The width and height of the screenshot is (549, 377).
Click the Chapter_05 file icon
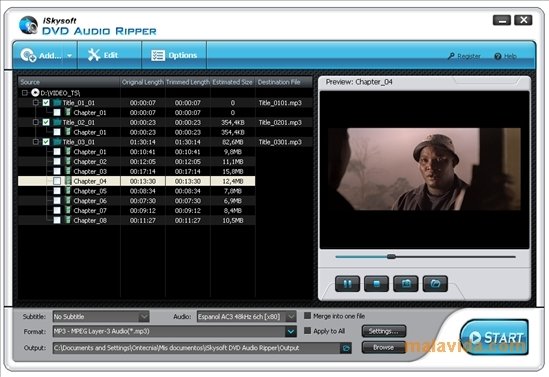coord(68,191)
